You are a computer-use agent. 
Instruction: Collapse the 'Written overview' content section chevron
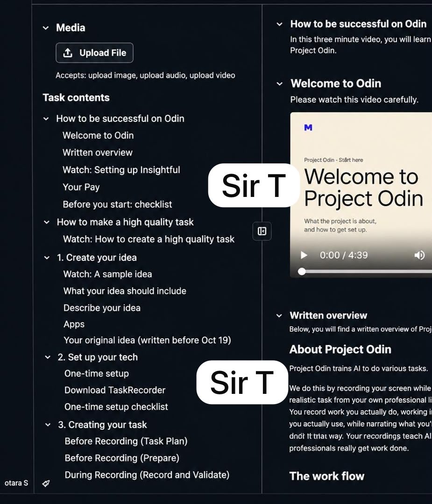279,315
